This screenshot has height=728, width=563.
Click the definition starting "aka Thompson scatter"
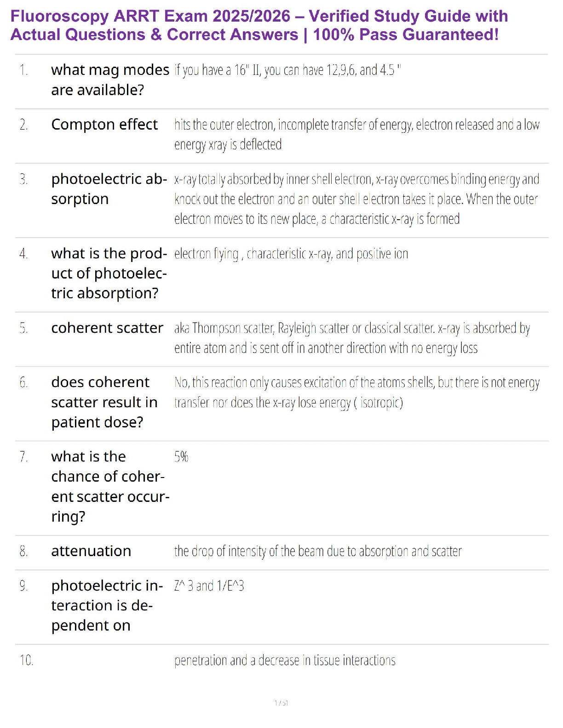tap(352, 338)
